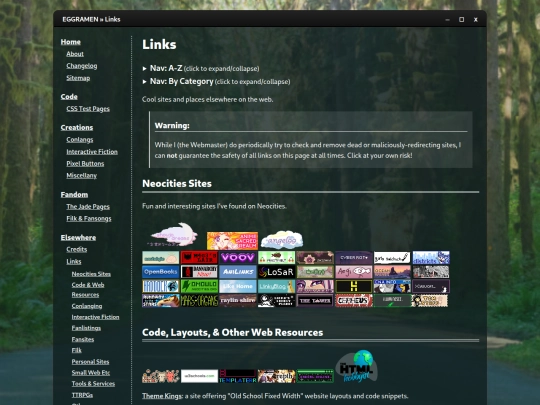The image size is (540, 405).
Task: Open the Cyber Rot site button
Action: click(x=354, y=257)
